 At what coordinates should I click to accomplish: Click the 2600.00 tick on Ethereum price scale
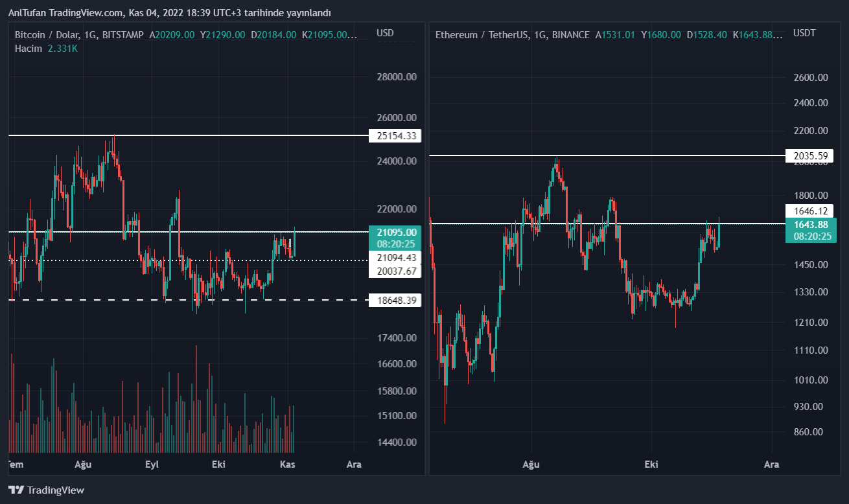pos(811,78)
